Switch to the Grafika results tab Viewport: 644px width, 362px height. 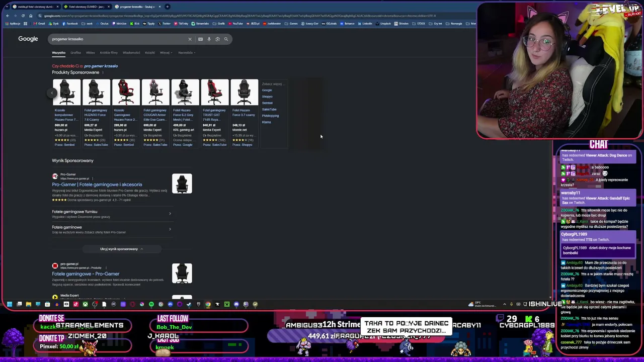click(x=75, y=52)
